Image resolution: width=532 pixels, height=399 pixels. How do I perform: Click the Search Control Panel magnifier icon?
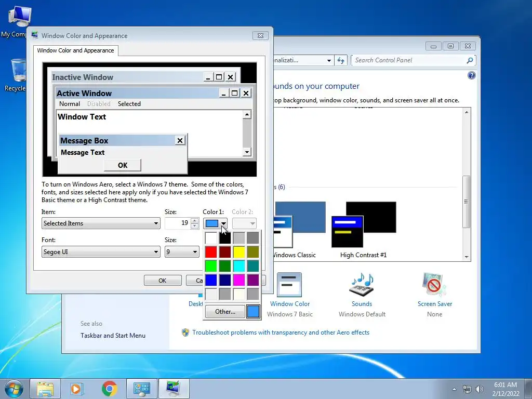point(470,60)
